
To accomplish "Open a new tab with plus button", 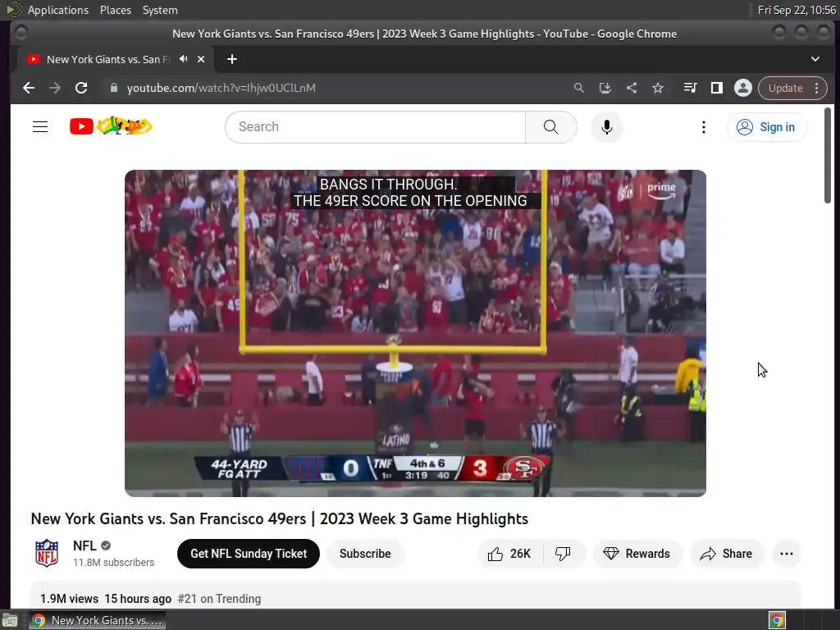I will (232, 59).
